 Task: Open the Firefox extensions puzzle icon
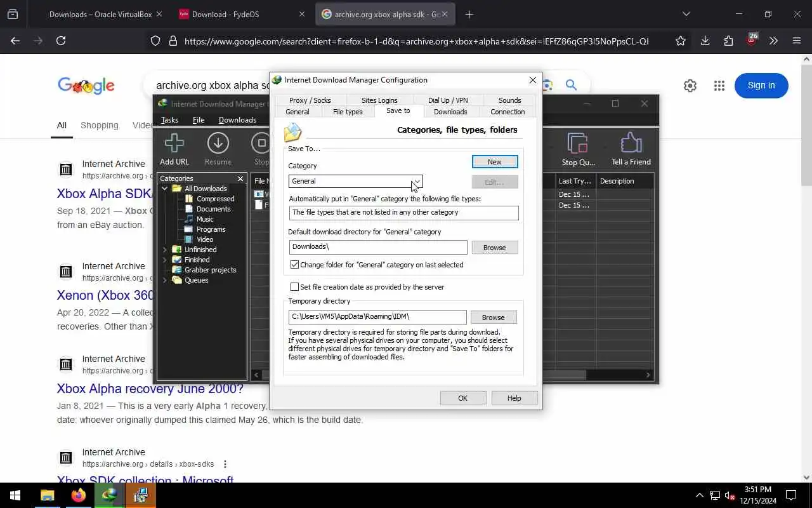(x=728, y=41)
